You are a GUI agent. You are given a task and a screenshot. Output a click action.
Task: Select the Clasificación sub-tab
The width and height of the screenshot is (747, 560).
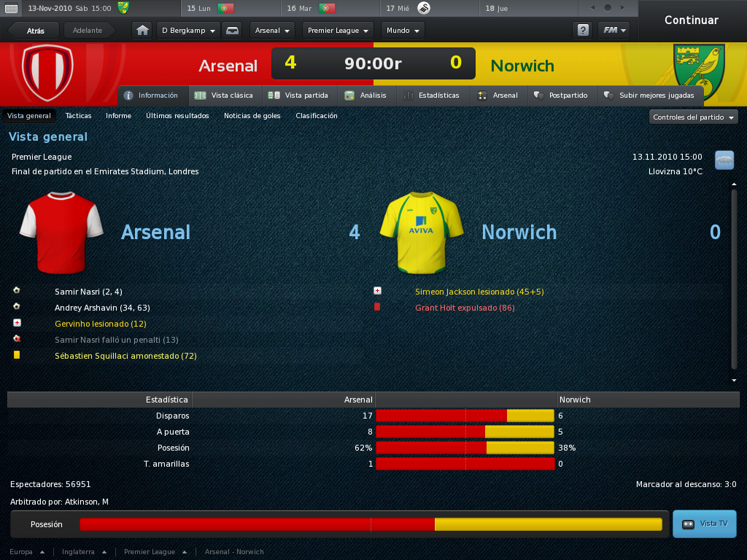[x=317, y=116]
